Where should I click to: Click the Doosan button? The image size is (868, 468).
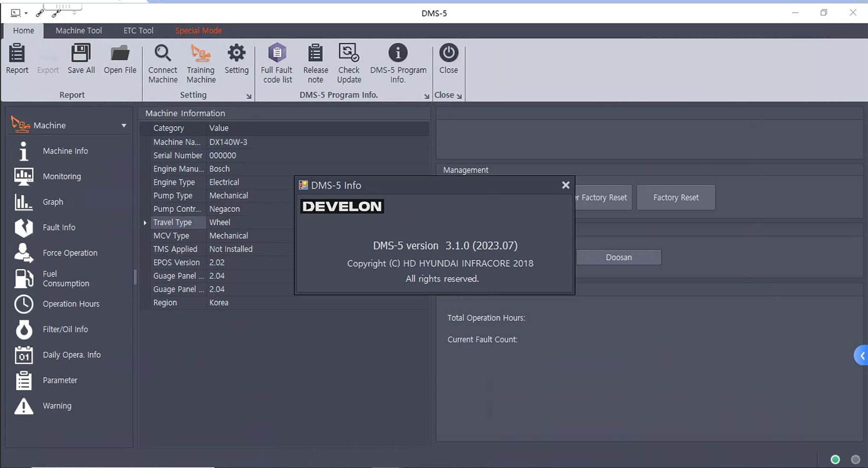click(x=618, y=257)
